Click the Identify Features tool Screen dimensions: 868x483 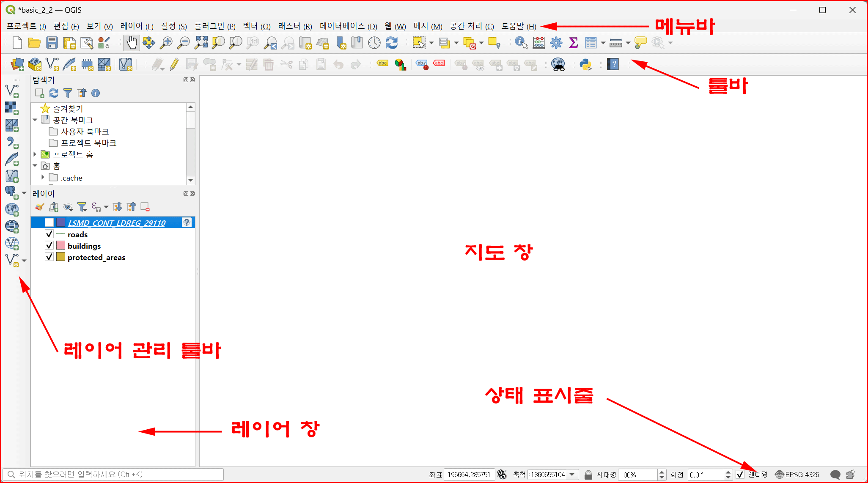521,43
